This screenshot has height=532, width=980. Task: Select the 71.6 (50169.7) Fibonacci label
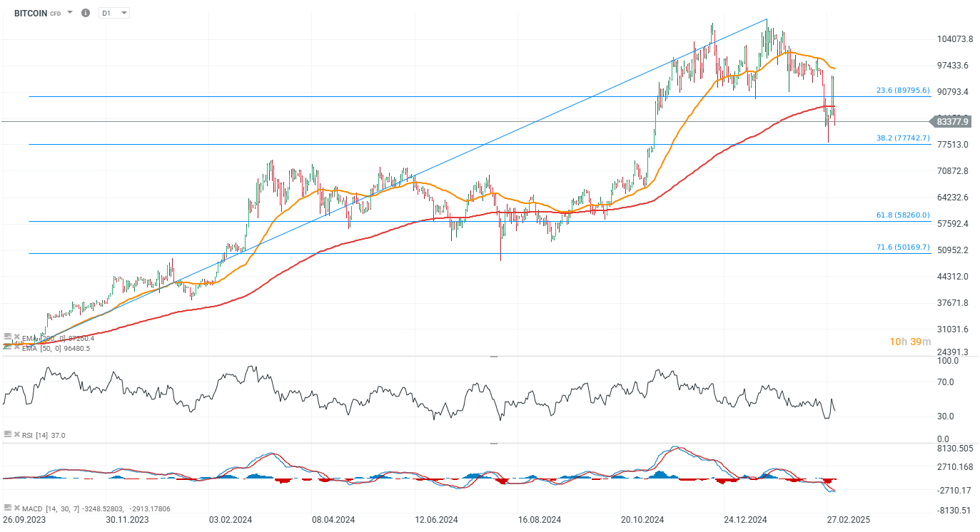[x=903, y=247]
